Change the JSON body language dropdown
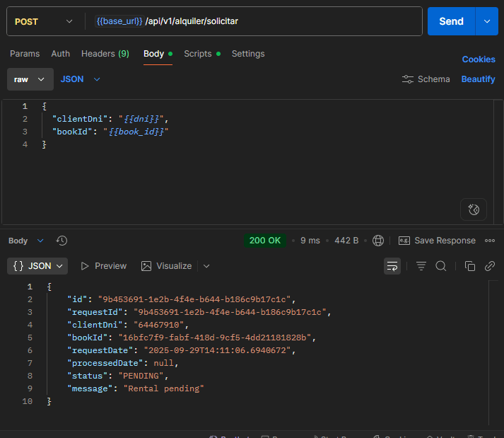This screenshot has width=504, height=438. pos(81,79)
